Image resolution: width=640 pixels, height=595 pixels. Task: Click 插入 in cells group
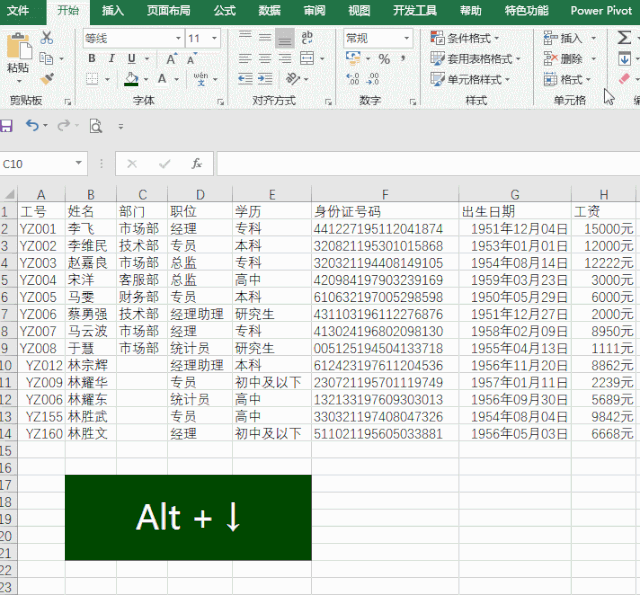coord(570,38)
